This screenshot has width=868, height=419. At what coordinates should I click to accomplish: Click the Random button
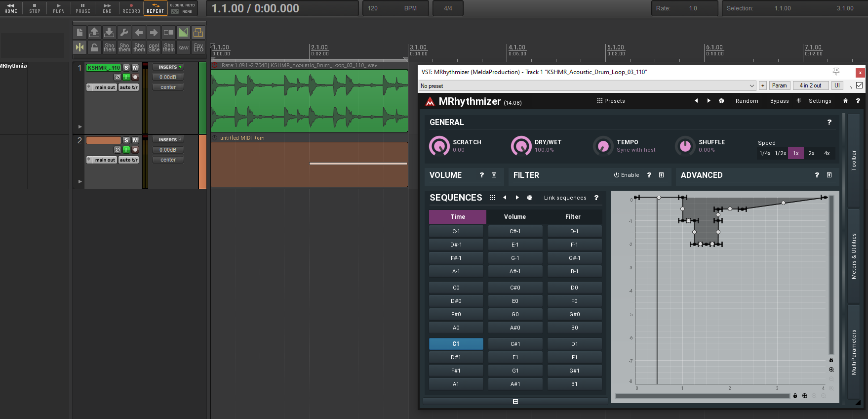tap(747, 101)
